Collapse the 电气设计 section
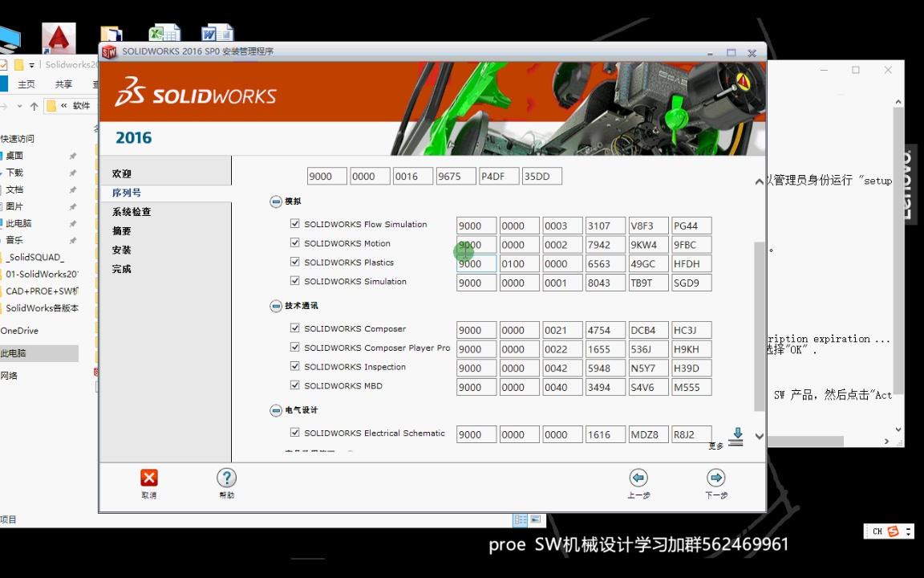 point(275,410)
